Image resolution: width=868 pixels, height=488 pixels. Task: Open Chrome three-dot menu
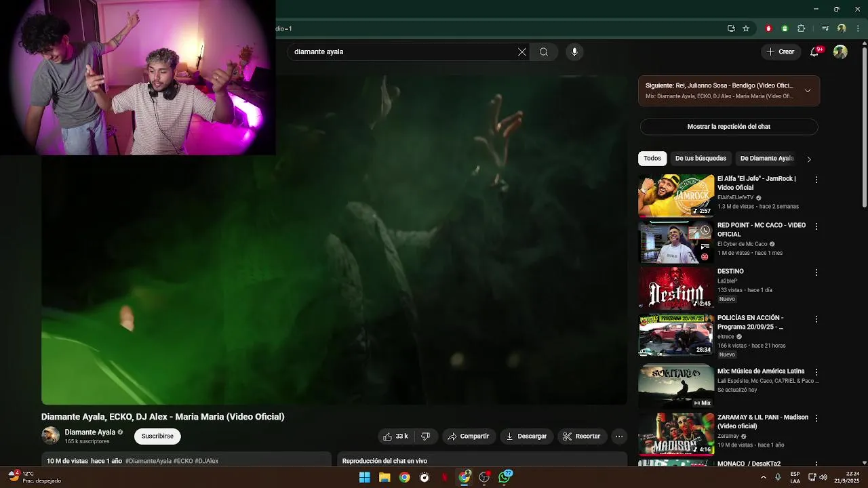coord(856,28)
